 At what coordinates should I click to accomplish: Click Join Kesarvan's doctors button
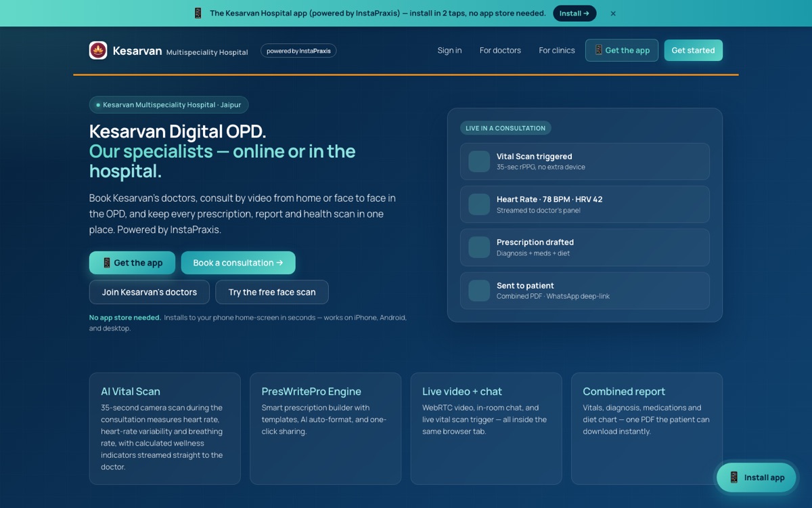pyautogui.click(x=150, y=292)
